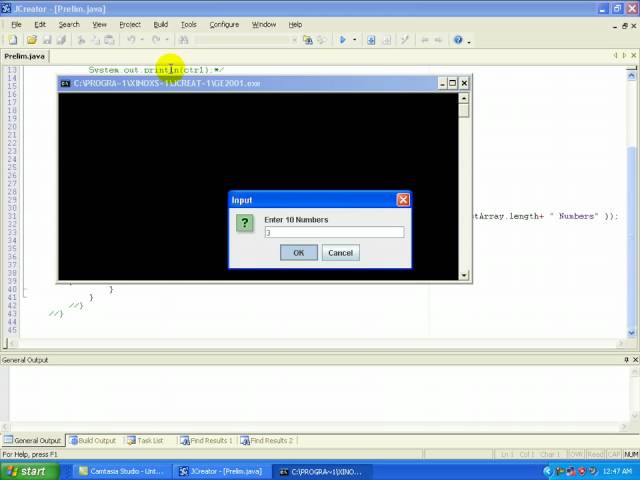Maximize the GE2001.exe console window
The width and height of the screenshot is (640, 480).
[453, 83]
